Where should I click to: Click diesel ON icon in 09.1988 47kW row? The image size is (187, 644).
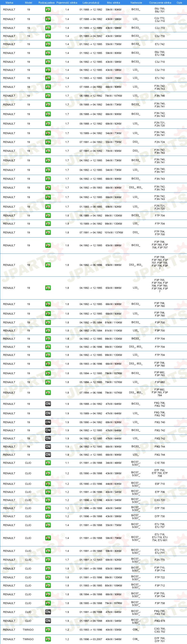coord(48,404)
